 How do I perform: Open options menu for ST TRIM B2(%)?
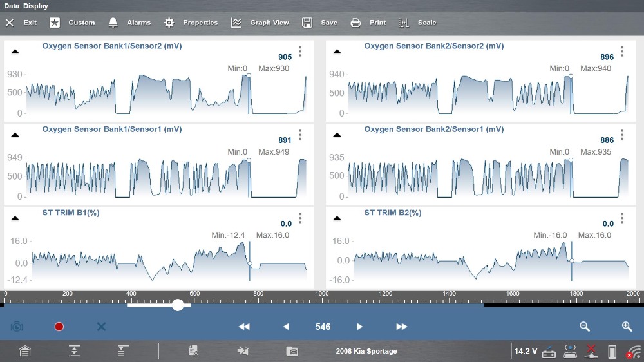point(622,218)
